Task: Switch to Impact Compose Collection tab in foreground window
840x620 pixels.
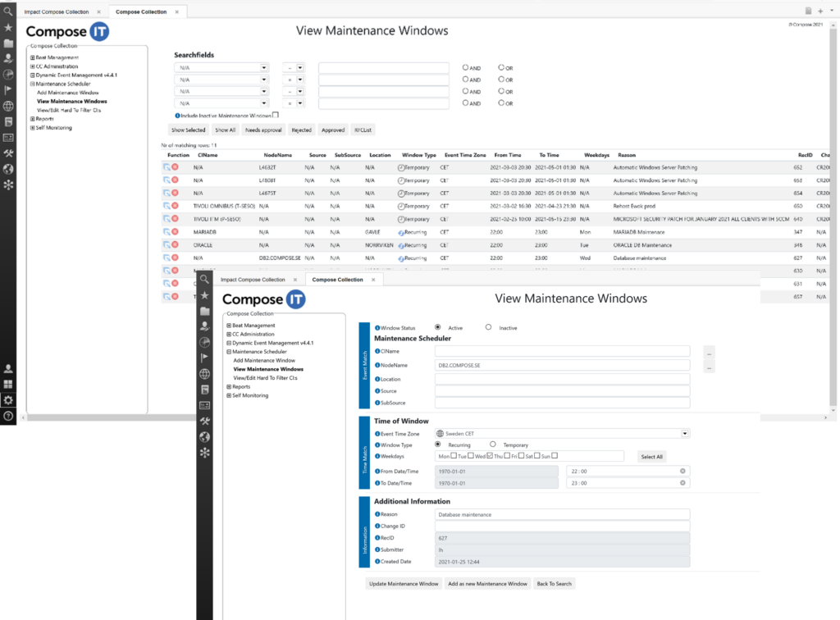Action: point(253,280)
